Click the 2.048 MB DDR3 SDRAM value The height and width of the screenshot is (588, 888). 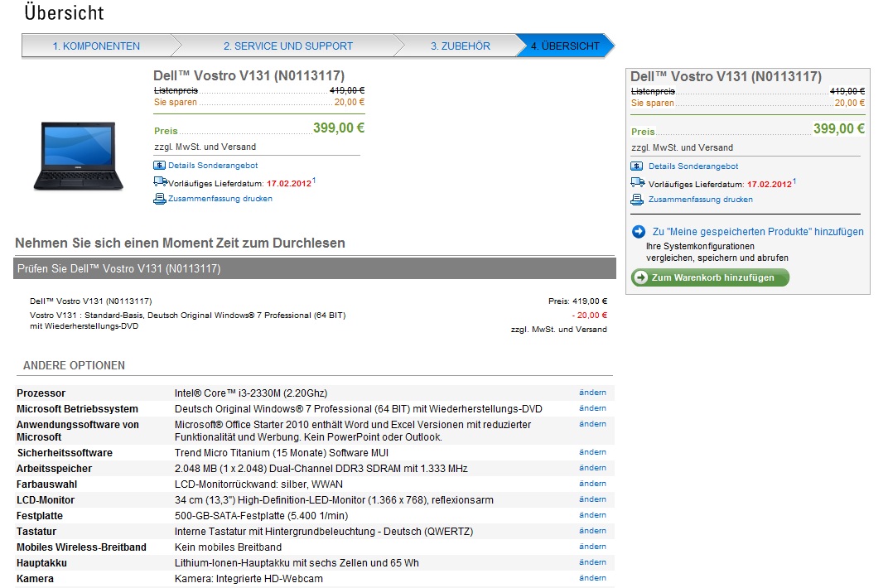pos(321,469)
